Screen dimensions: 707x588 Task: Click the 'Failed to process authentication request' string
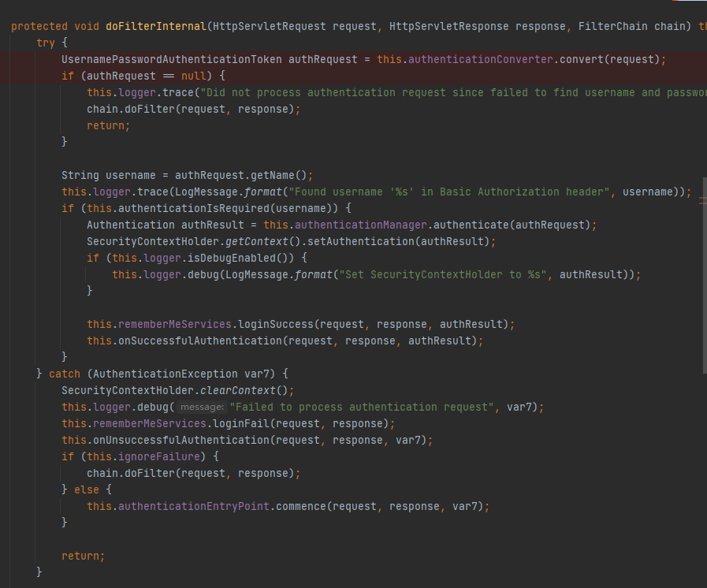pos(362,408)
